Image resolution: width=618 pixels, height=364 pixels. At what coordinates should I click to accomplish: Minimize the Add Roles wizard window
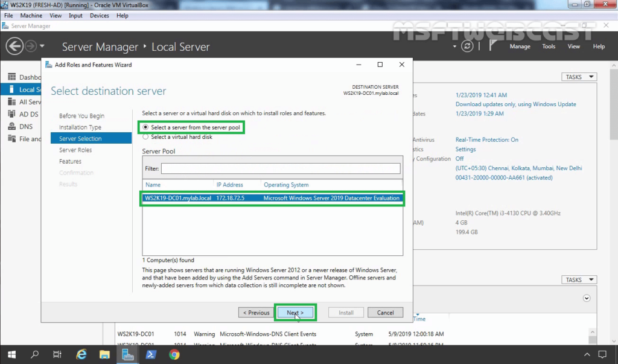[358, 65]
